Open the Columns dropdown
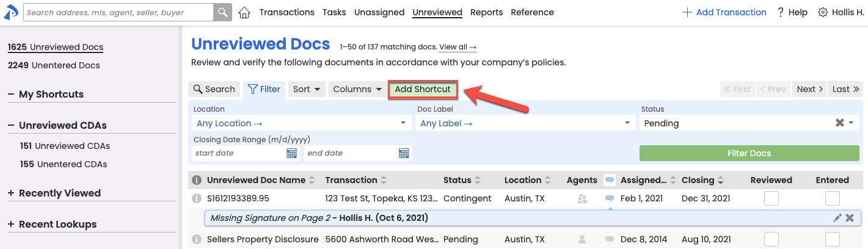868x249 pixels. click(357, 89)
